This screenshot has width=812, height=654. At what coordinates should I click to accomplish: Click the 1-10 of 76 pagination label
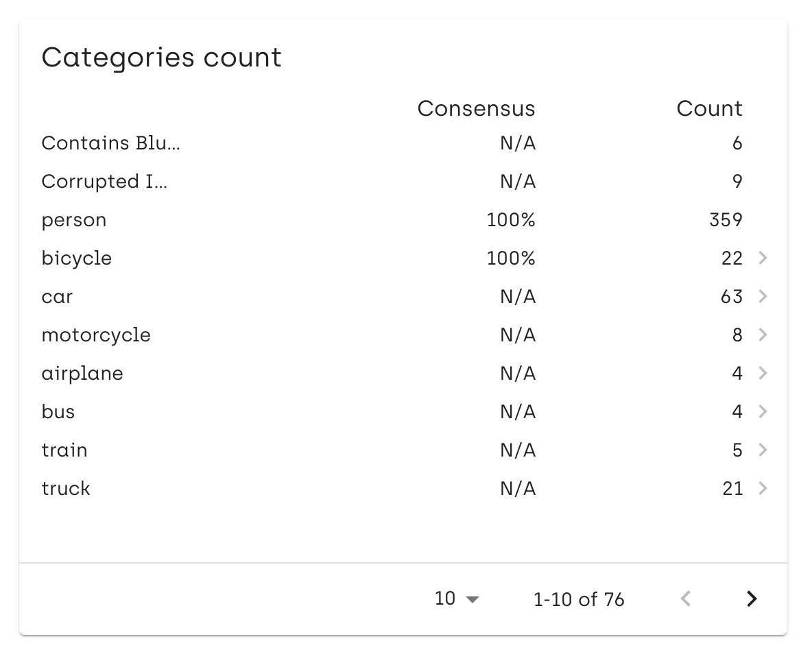[x=579, y=599]
